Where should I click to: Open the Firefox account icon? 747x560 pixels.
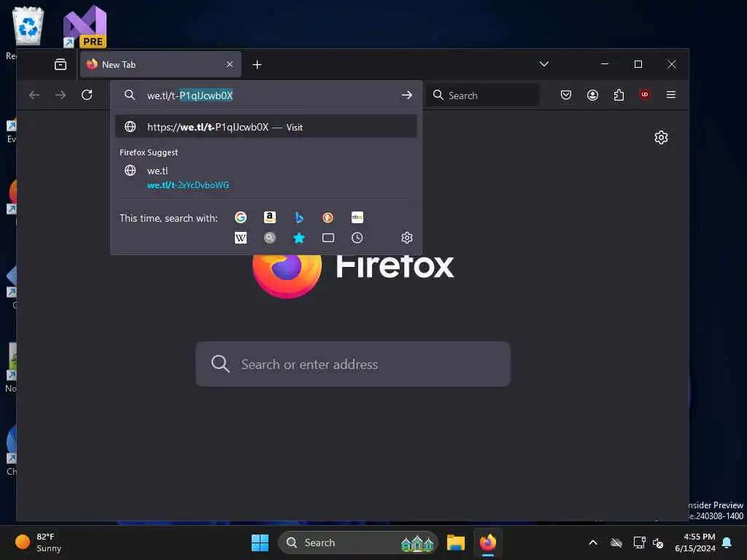tap(592, 95)
